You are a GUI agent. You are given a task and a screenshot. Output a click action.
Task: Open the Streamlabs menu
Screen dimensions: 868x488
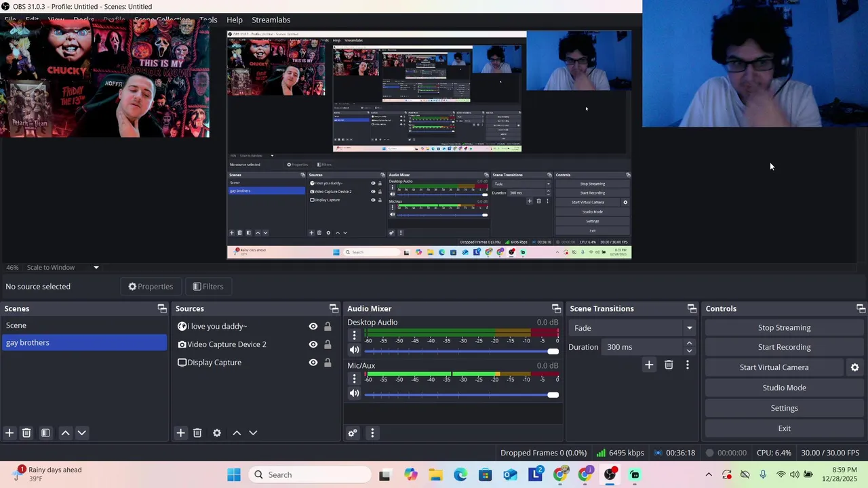click(271, 20)
